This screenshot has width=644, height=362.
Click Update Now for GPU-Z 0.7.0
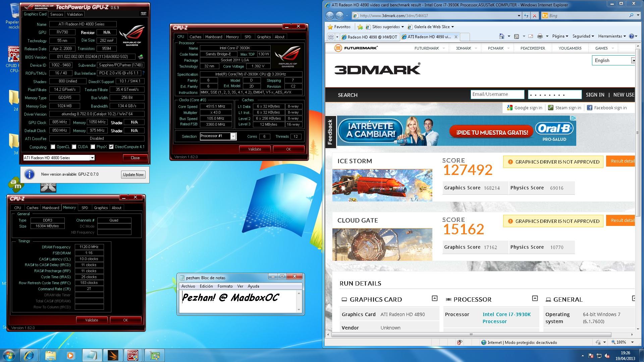coord(133,174)
